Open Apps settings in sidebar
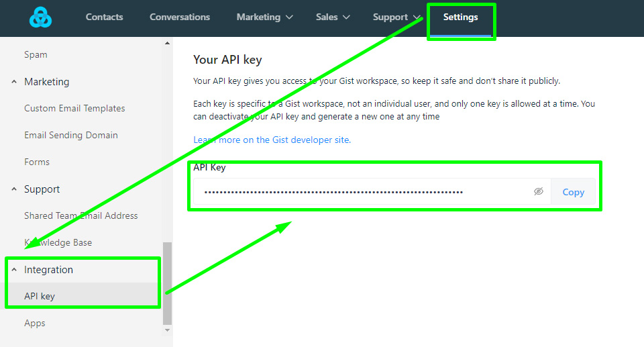The image size is (644, 347). (35, 323)
